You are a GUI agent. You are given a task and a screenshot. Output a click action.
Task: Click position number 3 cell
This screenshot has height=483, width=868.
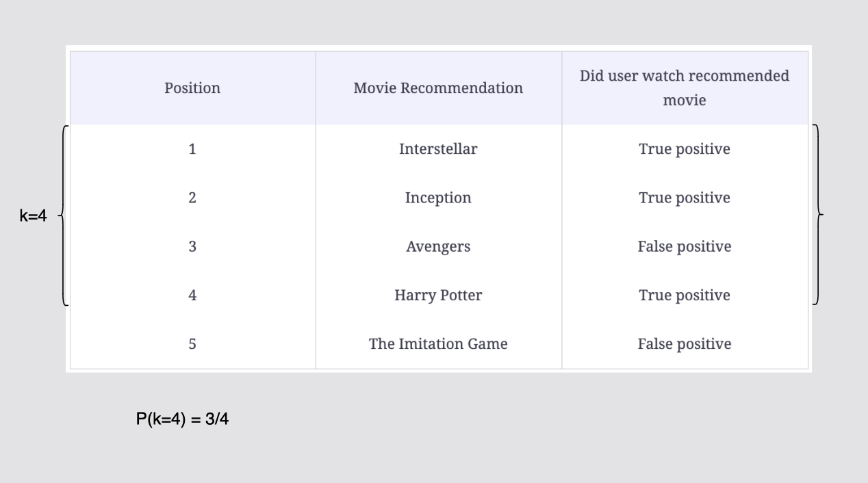192,246
